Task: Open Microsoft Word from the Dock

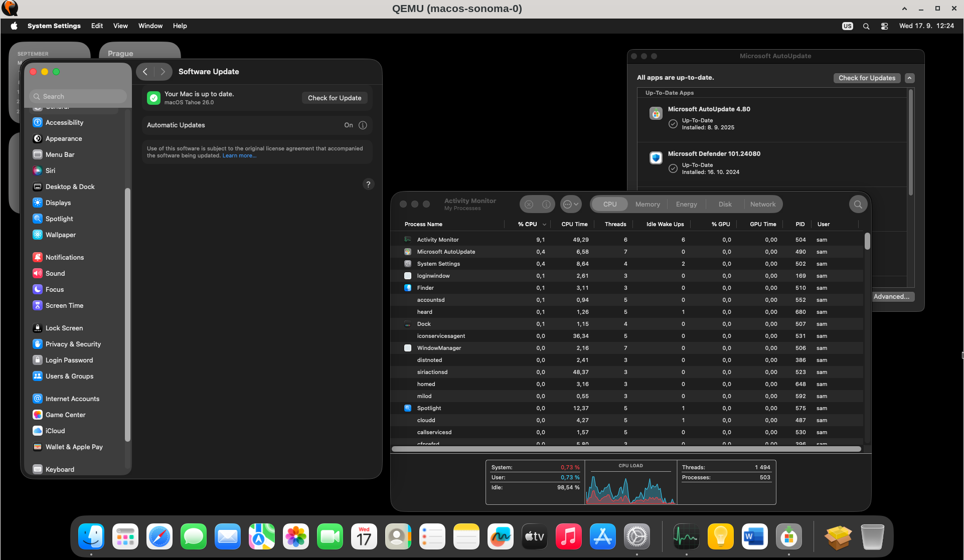Action: pyautogui.click(x=755, y=536)
